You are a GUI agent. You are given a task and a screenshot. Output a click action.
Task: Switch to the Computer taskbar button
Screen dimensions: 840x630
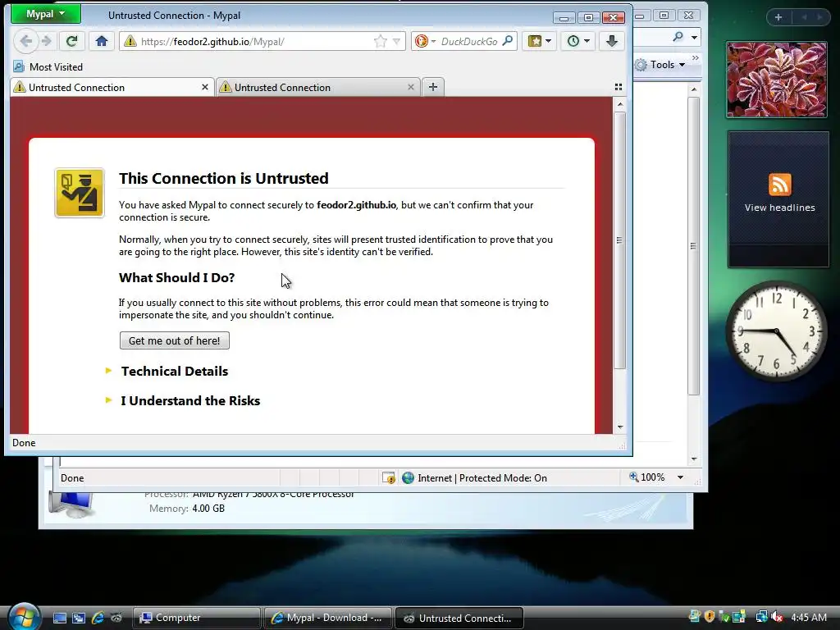coord(196,618)
